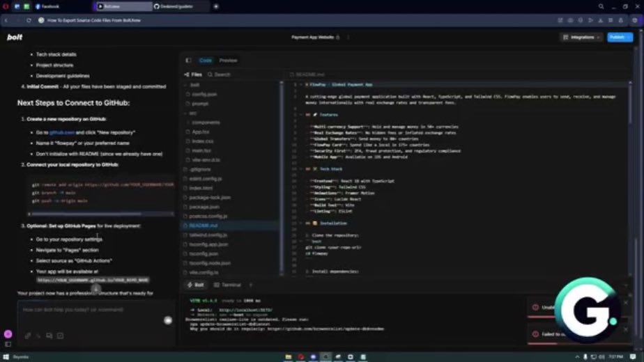
Task: Open tsconfig.node.json file
Action: point(210,264)
